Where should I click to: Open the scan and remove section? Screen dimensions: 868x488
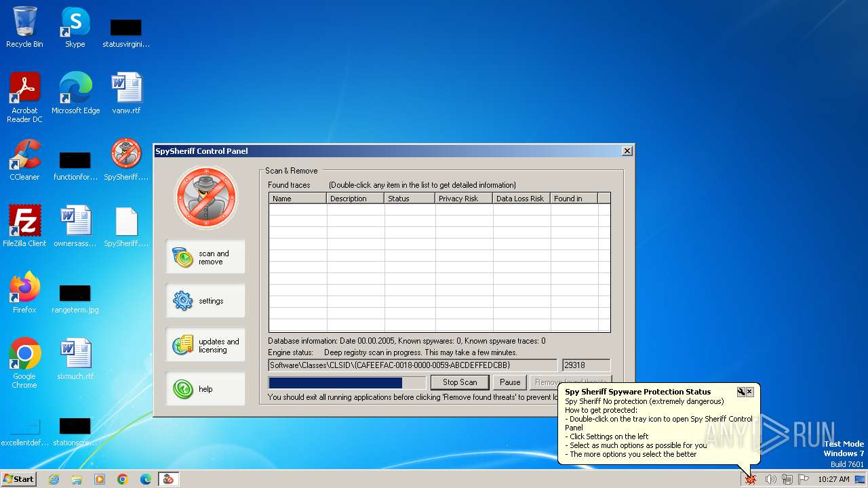pos(205,257)
